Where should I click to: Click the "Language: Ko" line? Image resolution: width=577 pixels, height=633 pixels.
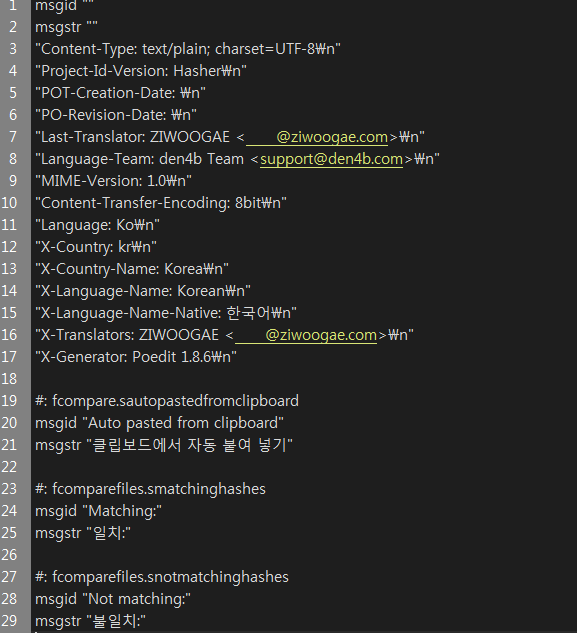[97, 225]
